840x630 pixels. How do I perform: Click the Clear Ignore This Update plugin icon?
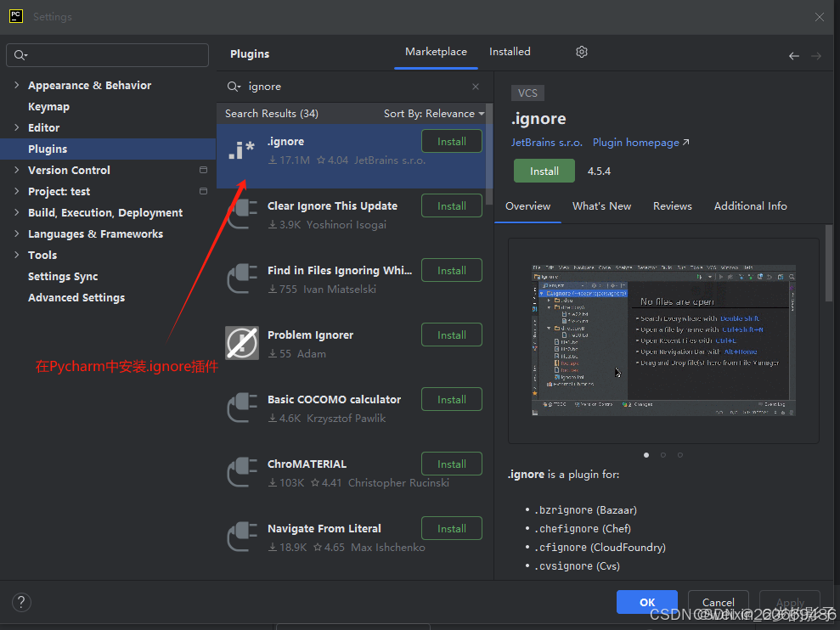click(242, 214)
